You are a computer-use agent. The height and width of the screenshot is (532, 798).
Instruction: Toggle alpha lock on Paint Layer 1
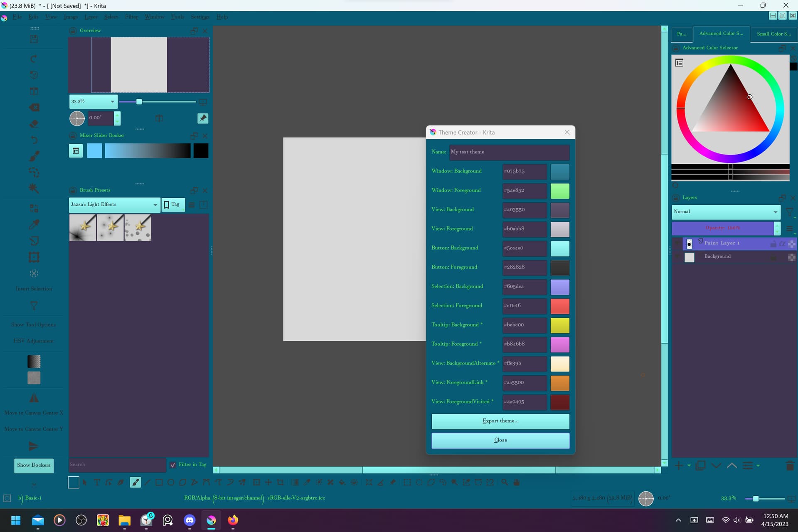tap(782, 244)
